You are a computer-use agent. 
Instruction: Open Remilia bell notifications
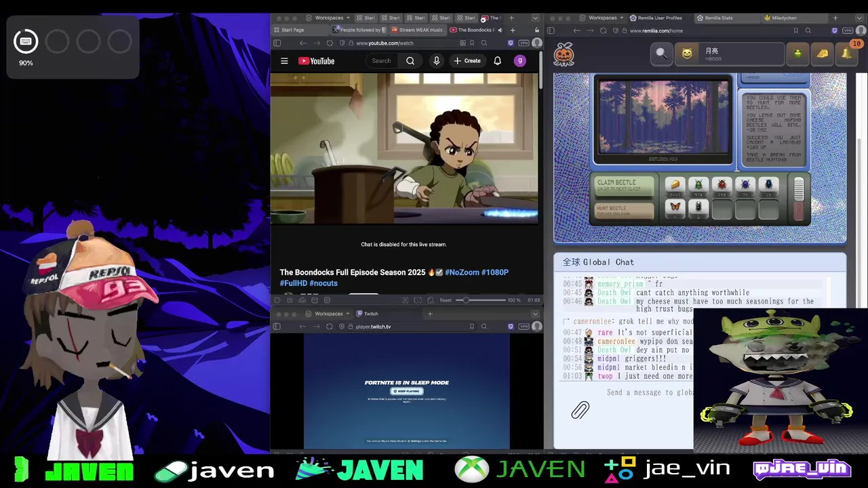click(846, 54)
